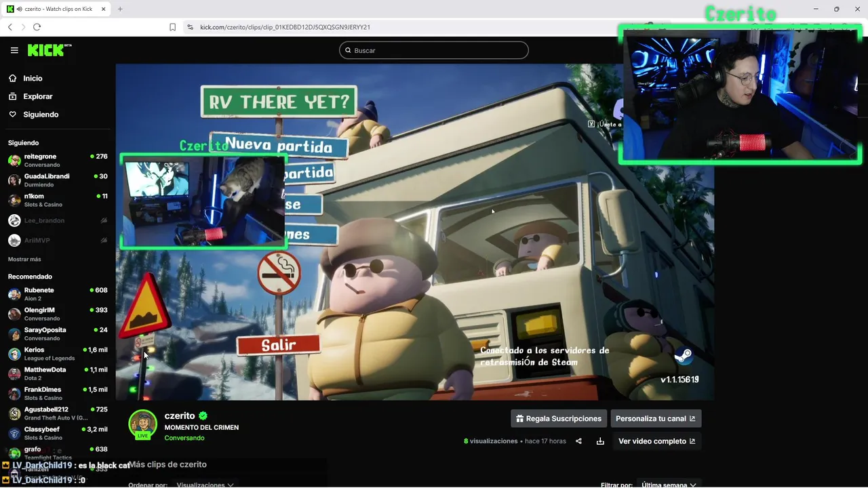
Task: Click the browser back arrow
Action: [10, 27]
